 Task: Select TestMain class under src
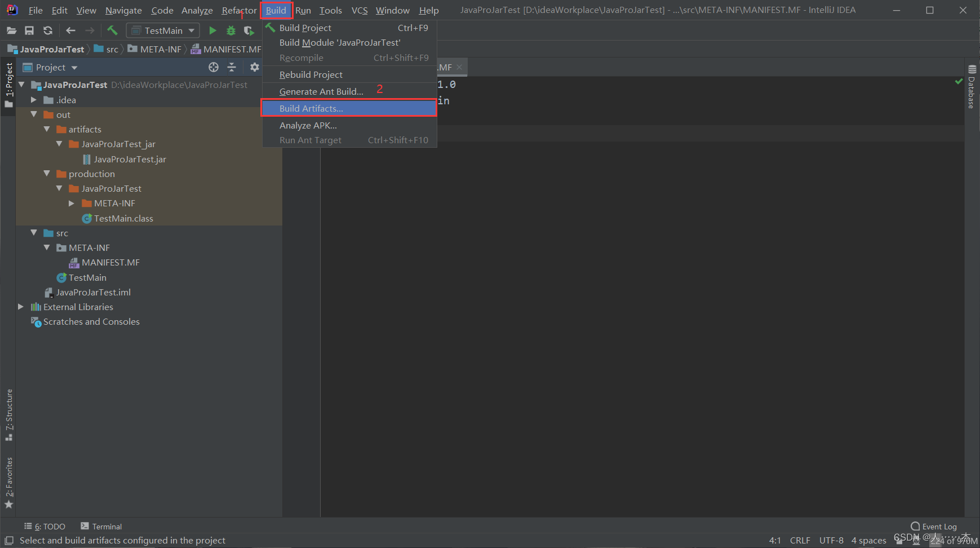pos(87,277)
